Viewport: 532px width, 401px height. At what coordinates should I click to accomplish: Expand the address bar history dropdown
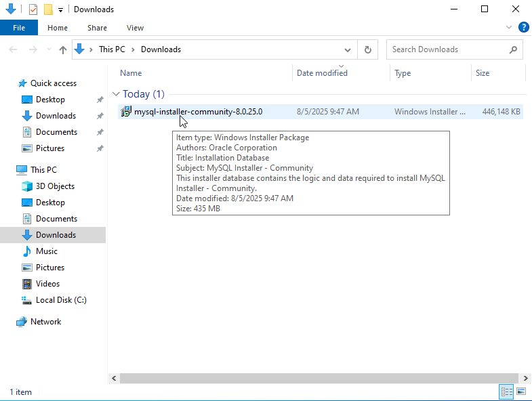(x=348, y=50)
